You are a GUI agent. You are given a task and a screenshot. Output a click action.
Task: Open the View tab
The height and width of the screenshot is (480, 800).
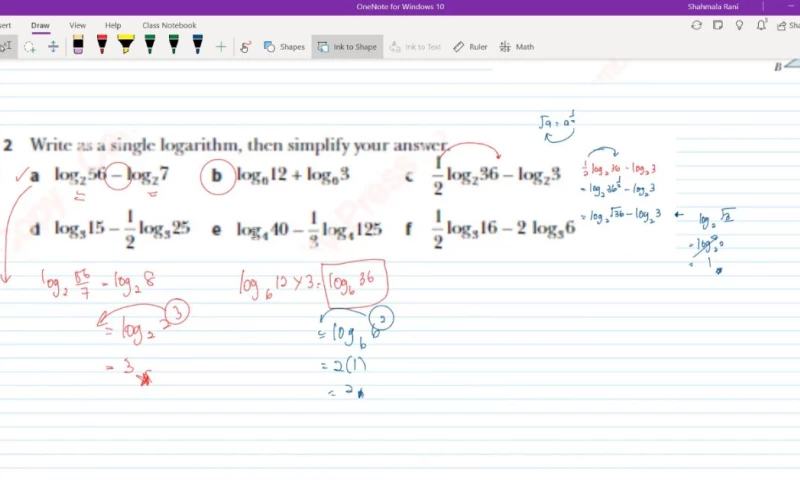point(78,25)
